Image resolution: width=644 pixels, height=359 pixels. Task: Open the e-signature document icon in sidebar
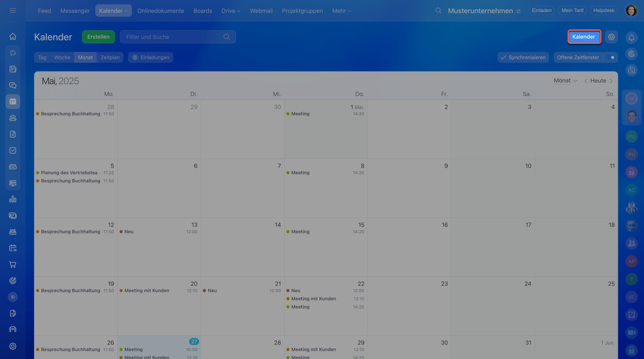13,313
